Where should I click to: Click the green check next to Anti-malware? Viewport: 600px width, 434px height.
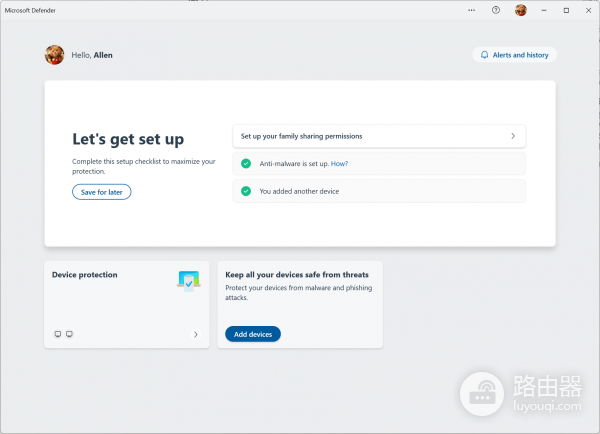pyautogui.click(x=246, y=163)
